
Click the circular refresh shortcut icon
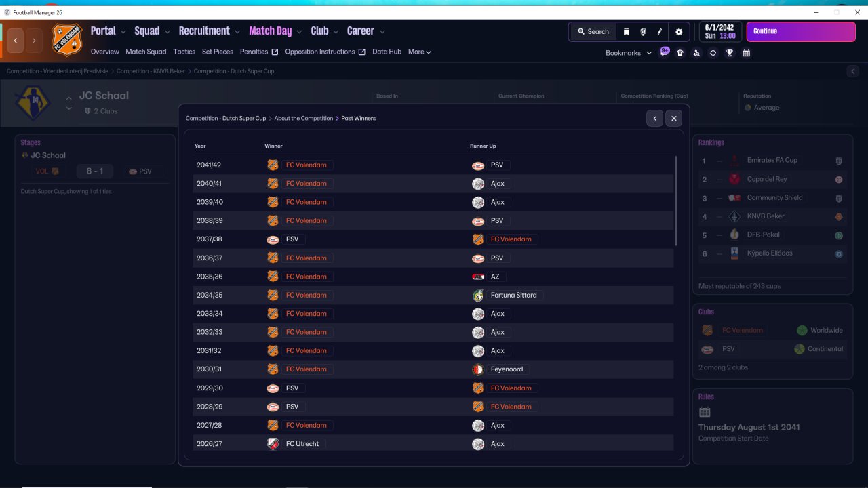point(713,53)
